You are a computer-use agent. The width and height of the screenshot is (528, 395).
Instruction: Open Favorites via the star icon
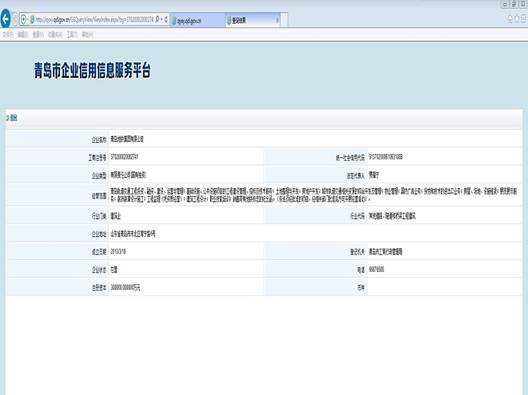point(517,19)
